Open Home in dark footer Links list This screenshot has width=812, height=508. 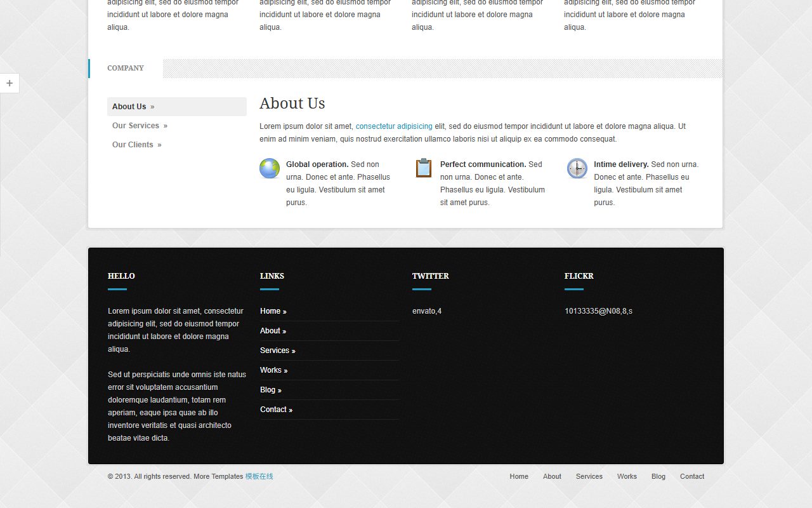tap(273, 311)
